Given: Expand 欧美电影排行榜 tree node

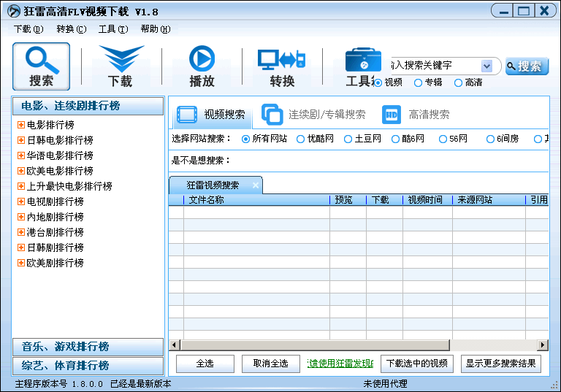Looking at the screenshot, I should click(x=21, y=171).
